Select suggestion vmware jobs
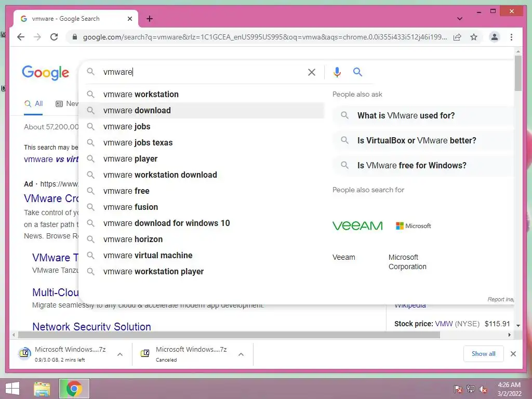This screenshot has width=532, height=399. pyautogui.click(x=202, y=127)
